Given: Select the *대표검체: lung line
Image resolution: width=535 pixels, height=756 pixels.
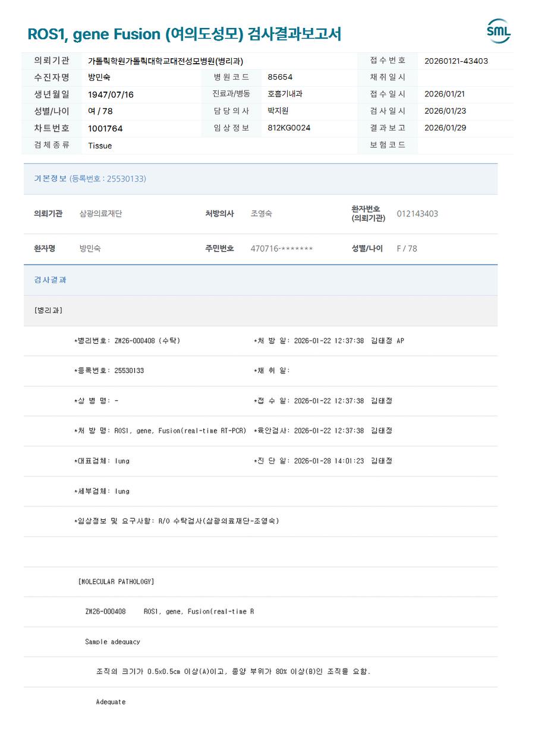Looking at the screenshot, I should (102, 461).
